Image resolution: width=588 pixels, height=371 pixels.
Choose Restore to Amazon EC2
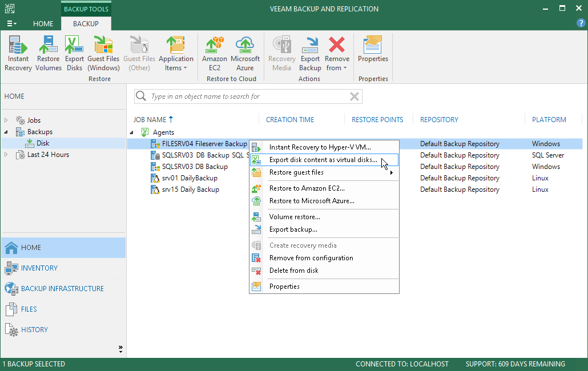[324, 188]
